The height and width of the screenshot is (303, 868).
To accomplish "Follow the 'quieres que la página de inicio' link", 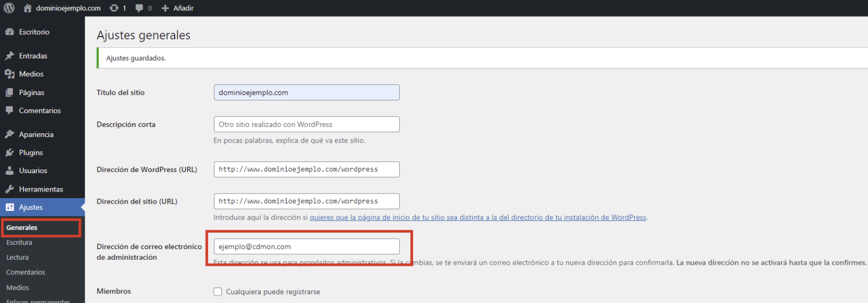I will 478,218.
